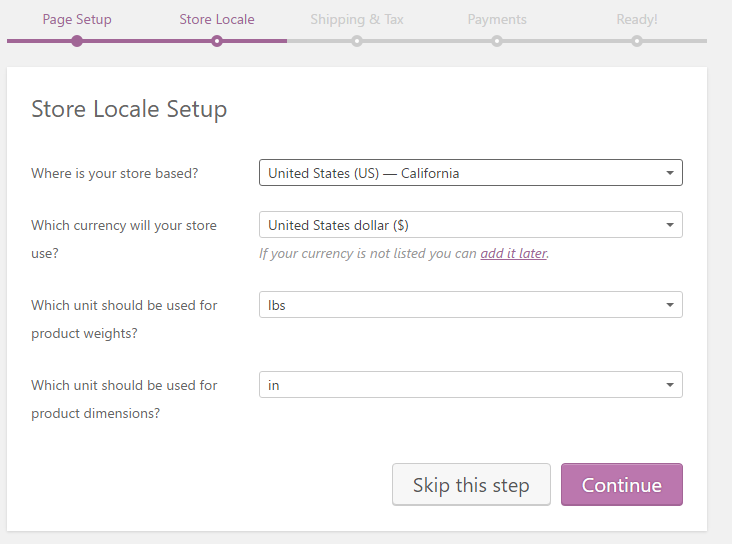Click the Ready! progress dot
Screen dimensions: 732x544
[x=637, y=41]
